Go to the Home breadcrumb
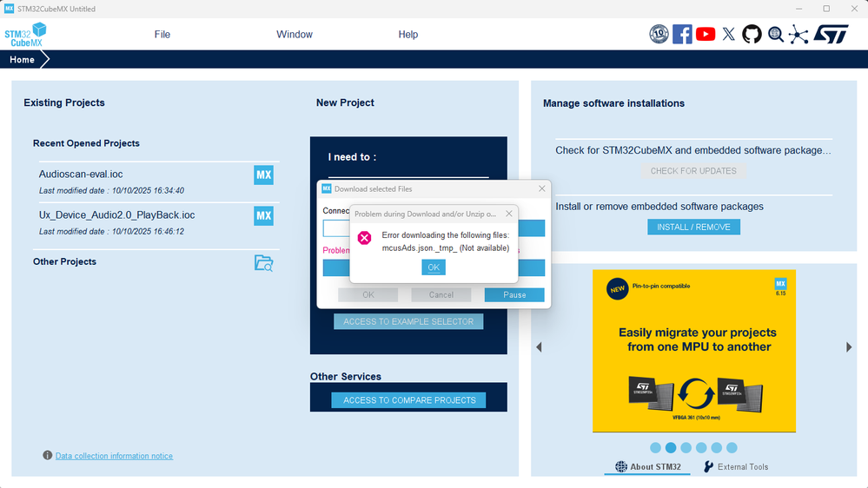This screenshot has width=868, height=488. point(22,59)
